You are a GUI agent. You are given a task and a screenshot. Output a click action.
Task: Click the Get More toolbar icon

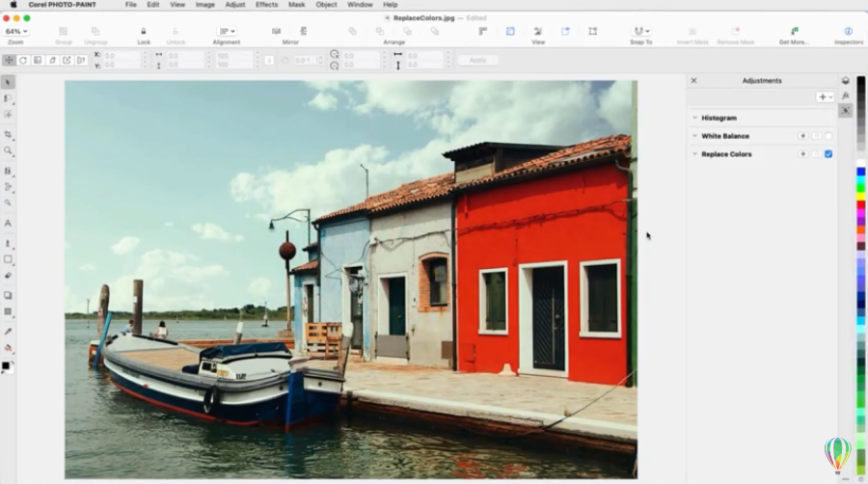pos(795,32)
